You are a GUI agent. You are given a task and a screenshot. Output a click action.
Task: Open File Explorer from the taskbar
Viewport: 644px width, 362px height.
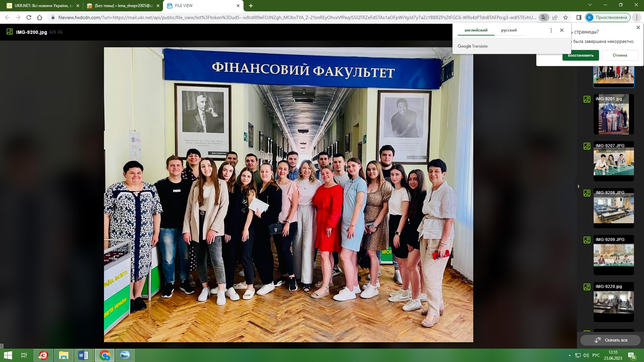point(63,355)
